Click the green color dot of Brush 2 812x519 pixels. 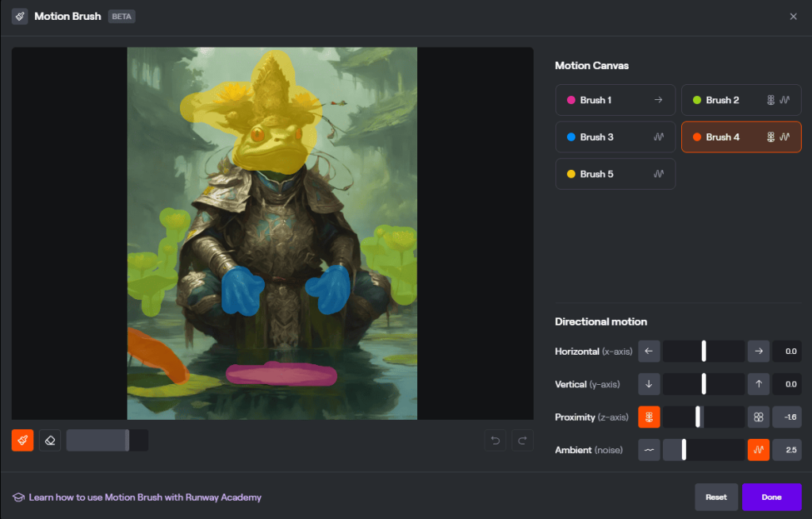[697, 100]
